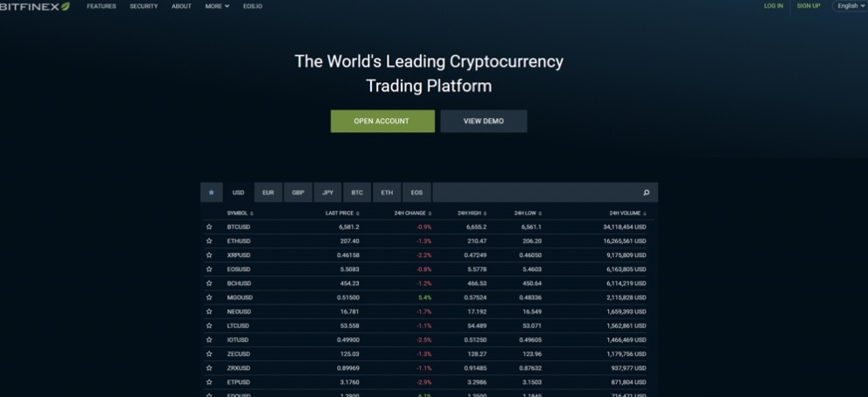The image size is (868, 397).
Task: Favorite the BTCUSD row star
Action: pos(209,226)
